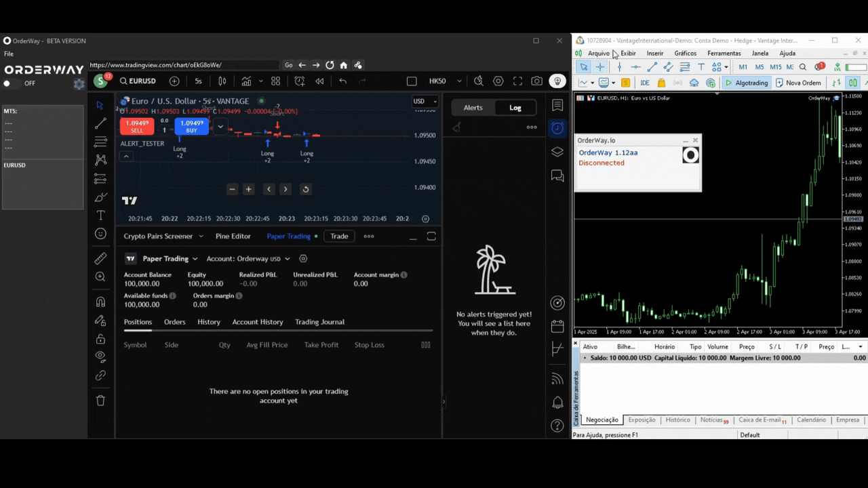
Task: Toggle MetaTrader Algotrading button
Action: tap(747, 83)
